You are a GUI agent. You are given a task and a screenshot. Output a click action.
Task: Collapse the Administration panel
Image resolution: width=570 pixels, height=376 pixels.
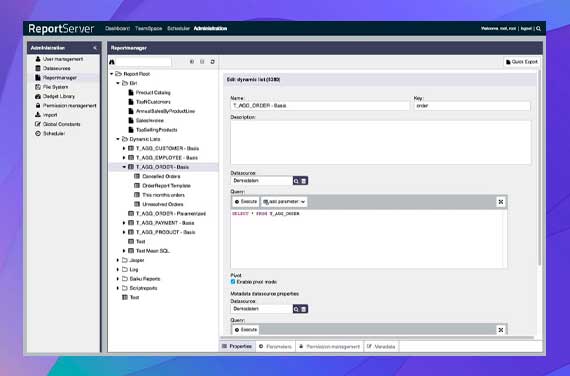click(x=95, y=48)
